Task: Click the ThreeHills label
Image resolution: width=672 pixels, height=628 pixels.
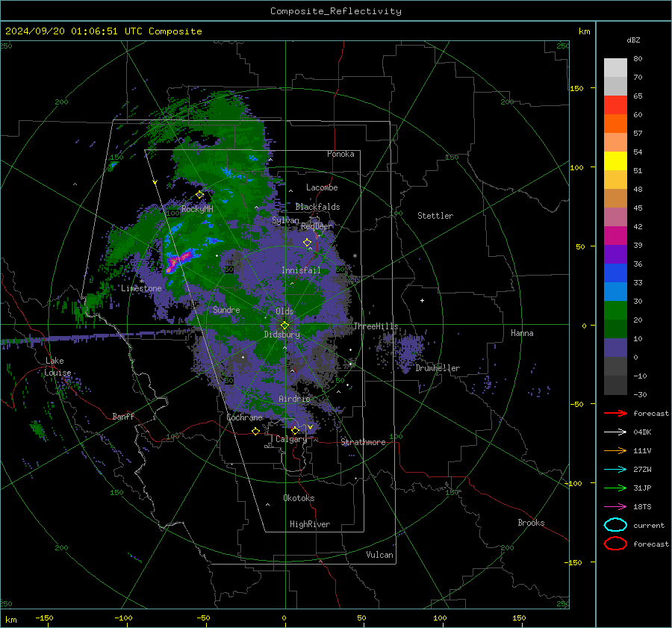Action: coord(376,326)
